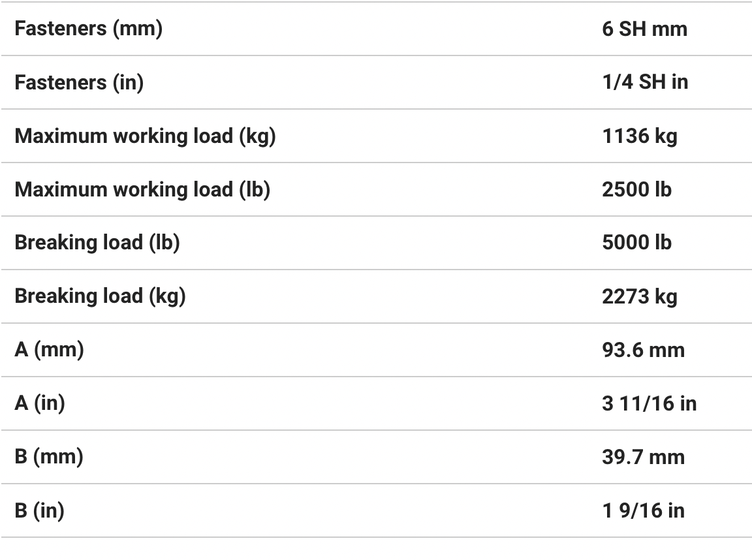Click the "Maximum working load (lb)" label
The image size is (752, 560).
(142, 189)
